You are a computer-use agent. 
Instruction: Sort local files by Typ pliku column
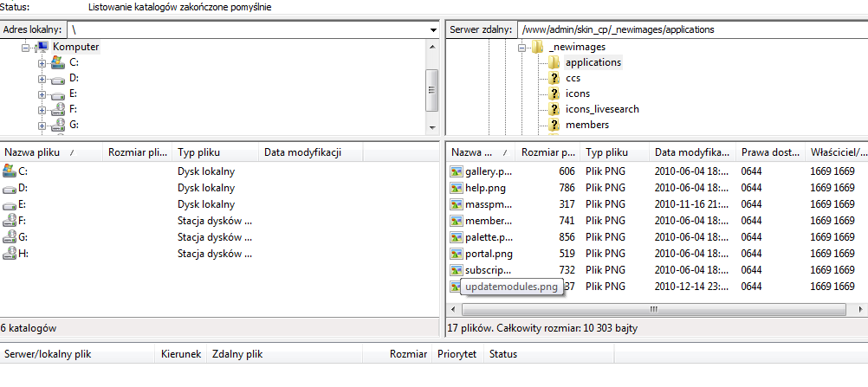216,152
